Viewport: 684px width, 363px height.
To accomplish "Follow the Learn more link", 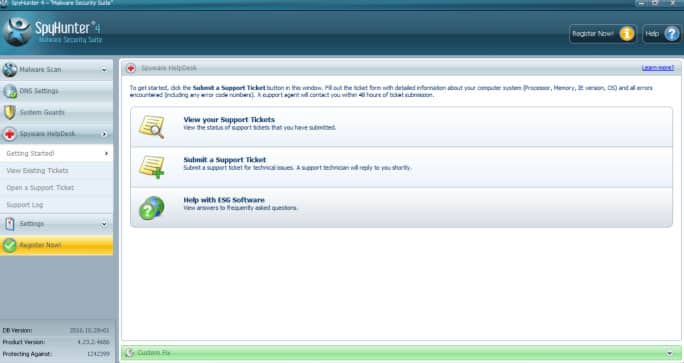I will coord(657,68).
